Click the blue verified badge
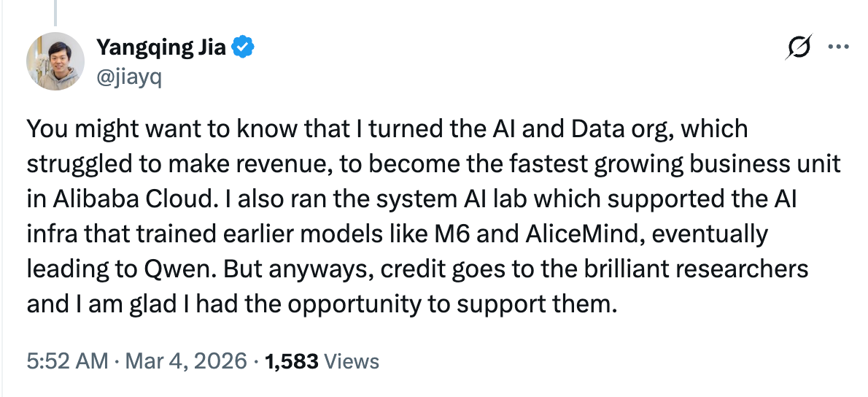 click(x=243, y=49)
